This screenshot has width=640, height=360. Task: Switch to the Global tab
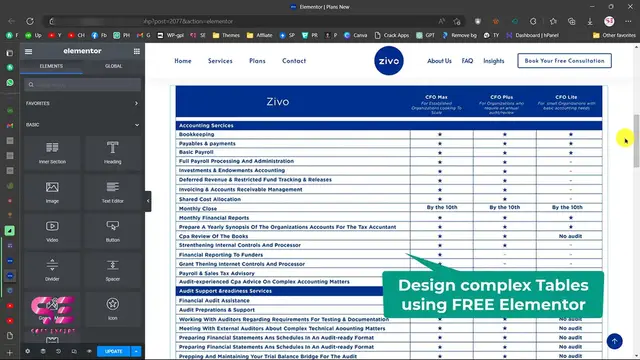click(x=113, y=66)
